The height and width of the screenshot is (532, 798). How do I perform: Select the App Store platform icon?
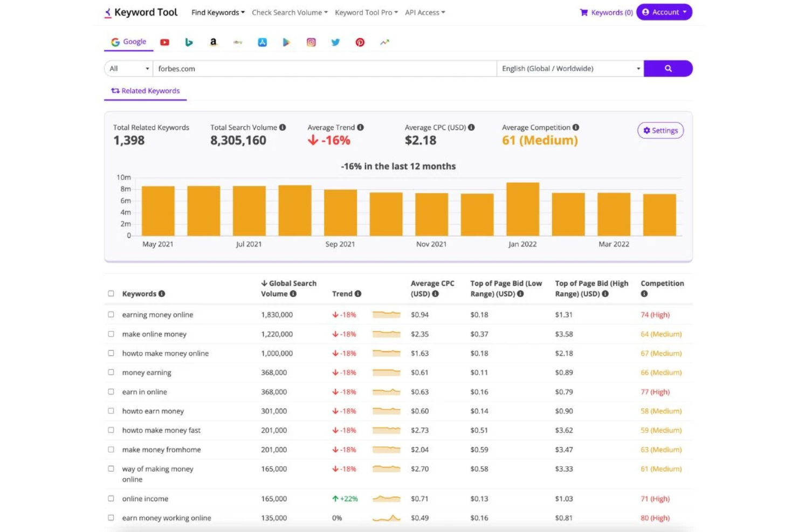[262, 42]
